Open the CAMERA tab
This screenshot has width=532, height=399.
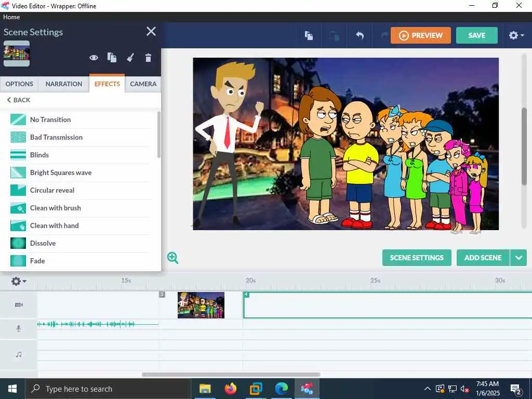(x=143, y=84)
